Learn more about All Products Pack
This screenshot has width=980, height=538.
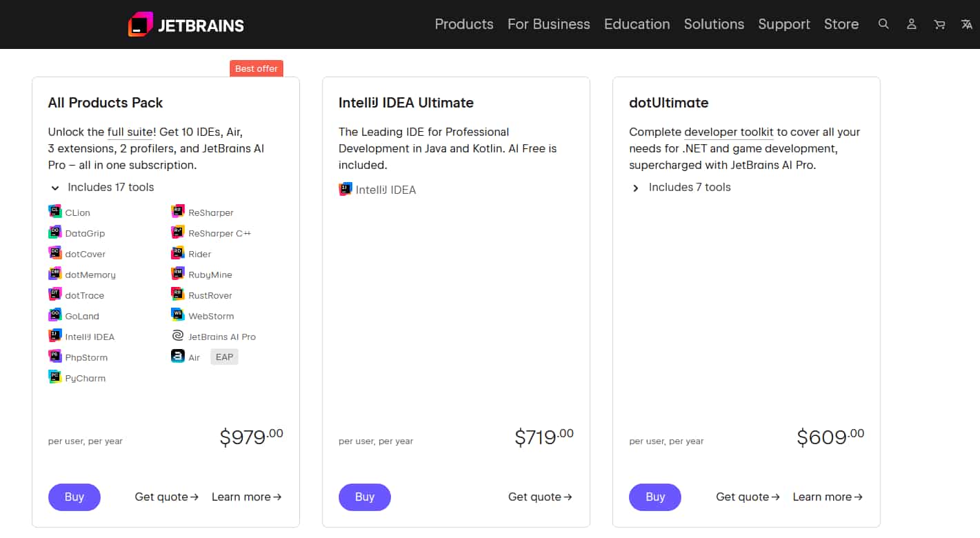tap(246, 497)
